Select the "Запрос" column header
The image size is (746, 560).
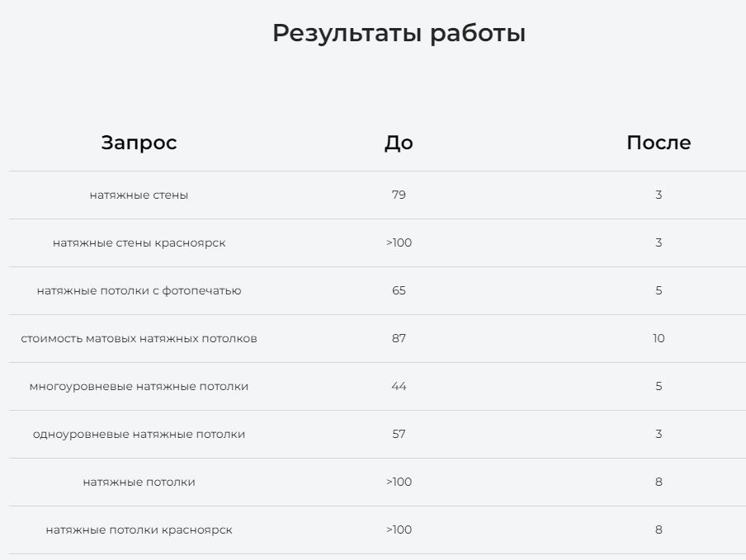pos(139,143)
